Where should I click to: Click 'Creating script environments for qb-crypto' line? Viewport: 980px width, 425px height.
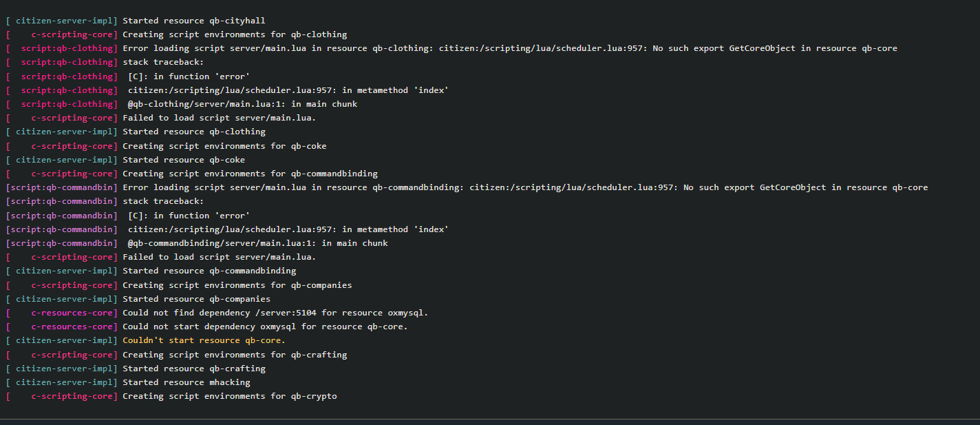coord(171,396)
